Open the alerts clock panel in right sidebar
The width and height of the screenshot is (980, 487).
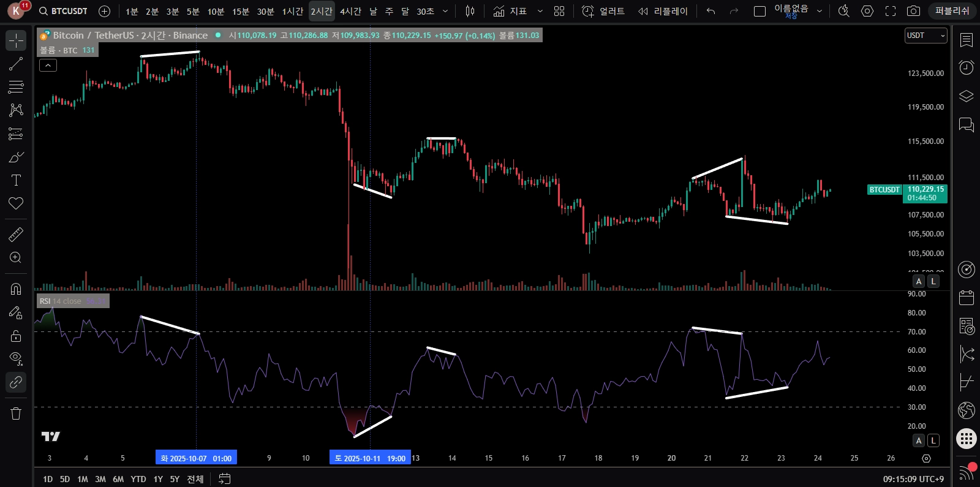[x=967, y=67]
